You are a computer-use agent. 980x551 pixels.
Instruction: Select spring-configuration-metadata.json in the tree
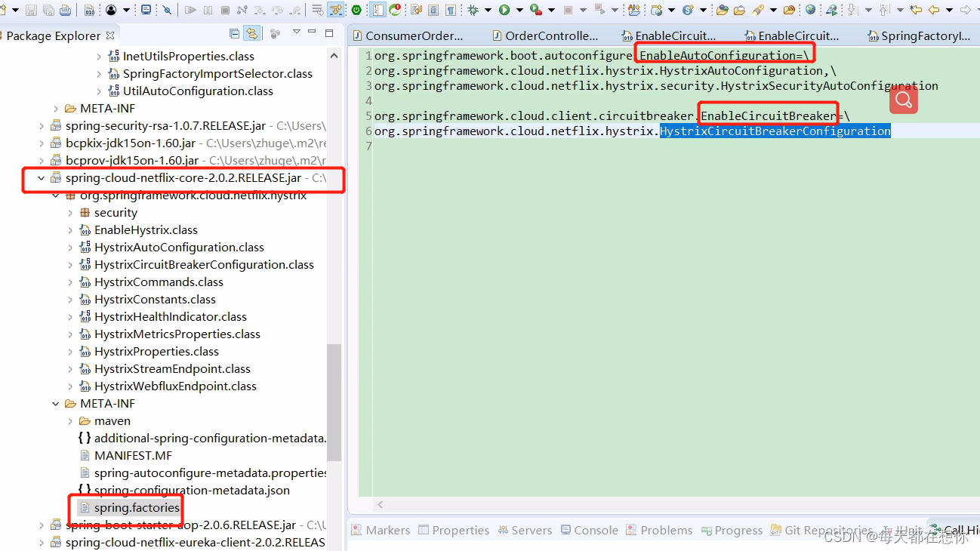point(192,491)
